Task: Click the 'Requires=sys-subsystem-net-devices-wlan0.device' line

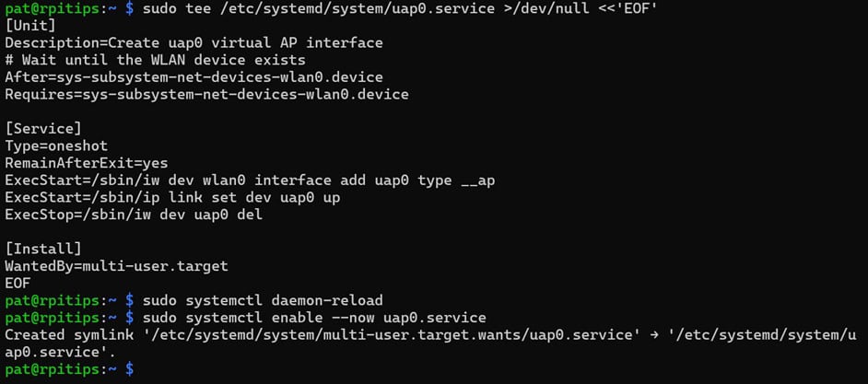Action: pos(206,94)
